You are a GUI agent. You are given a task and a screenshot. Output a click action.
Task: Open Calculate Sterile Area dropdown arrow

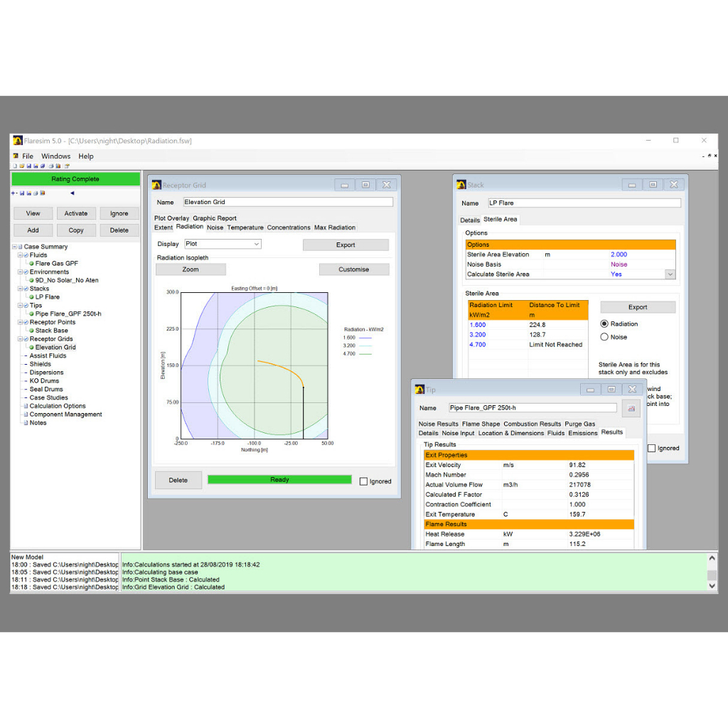(x=669, y=274)
